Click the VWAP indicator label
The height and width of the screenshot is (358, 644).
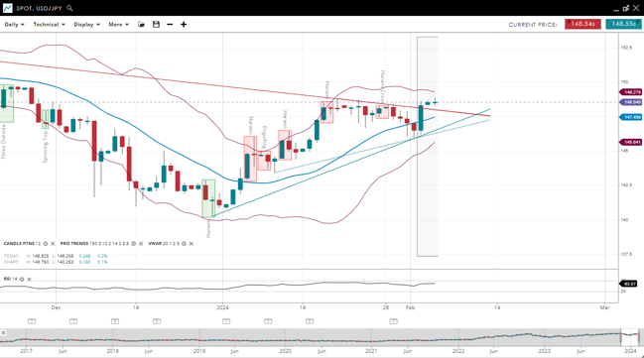[155, 244]
